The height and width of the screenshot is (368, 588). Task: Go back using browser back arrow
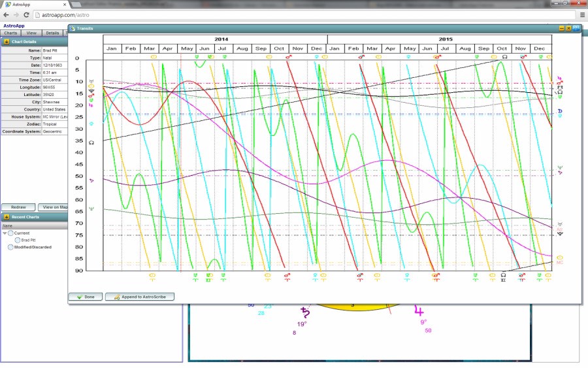pos(7,14)
